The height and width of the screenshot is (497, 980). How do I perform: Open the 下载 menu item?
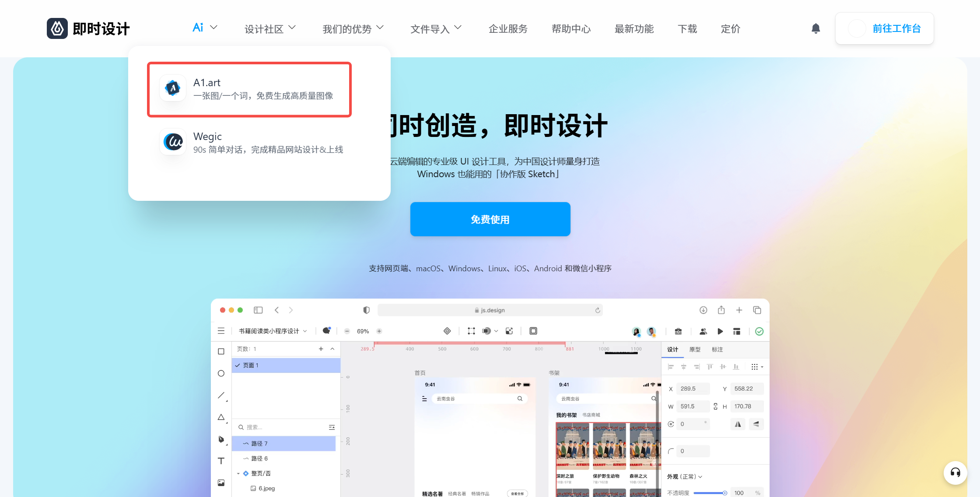(x=687, y=29)
